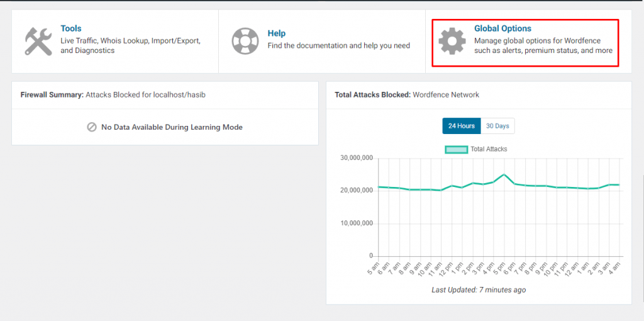Click the Total Attacks Blocked panel header
Screen dimensions: 644x321
407,94
